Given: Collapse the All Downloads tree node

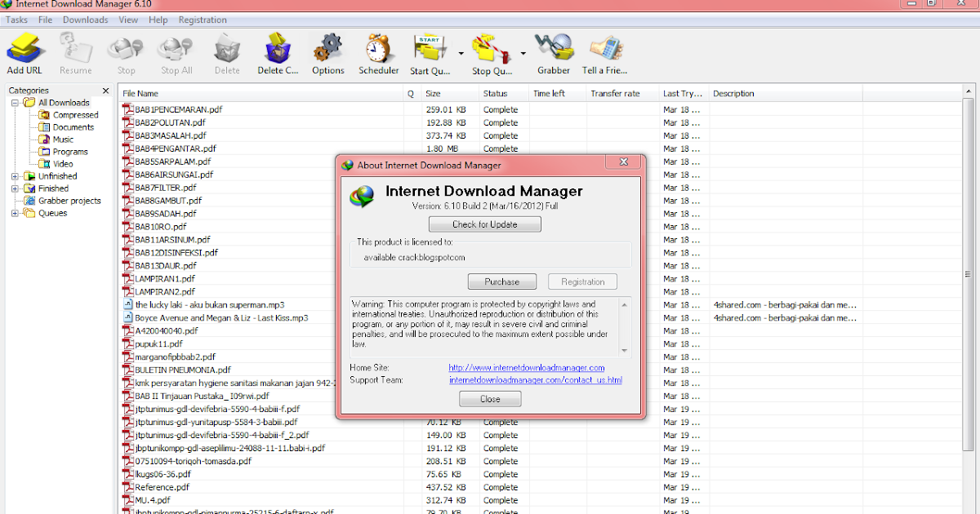Looking at the screenshot, I should click(x=16, y=103).
